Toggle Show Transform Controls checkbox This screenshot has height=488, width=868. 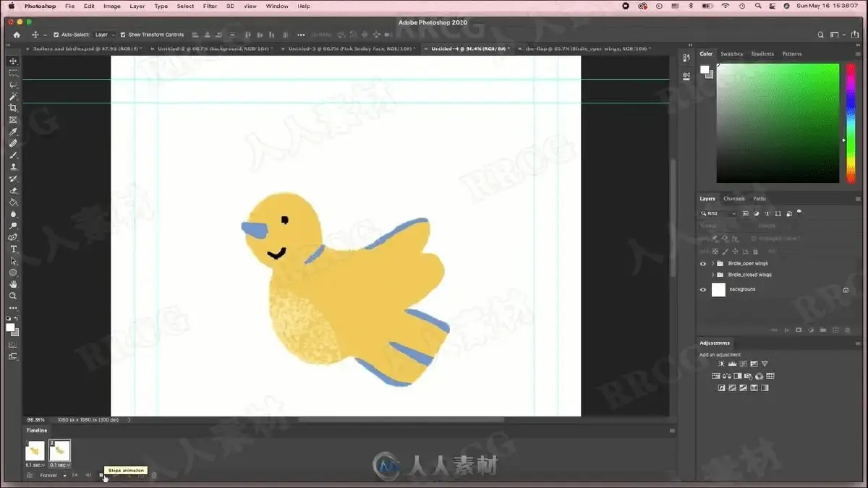tap(123, 35)
